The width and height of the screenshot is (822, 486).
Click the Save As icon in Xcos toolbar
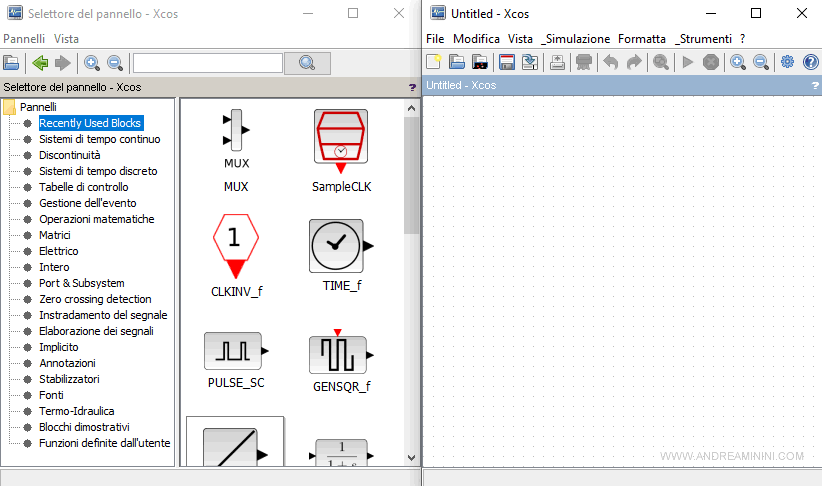tap(529, 62)
